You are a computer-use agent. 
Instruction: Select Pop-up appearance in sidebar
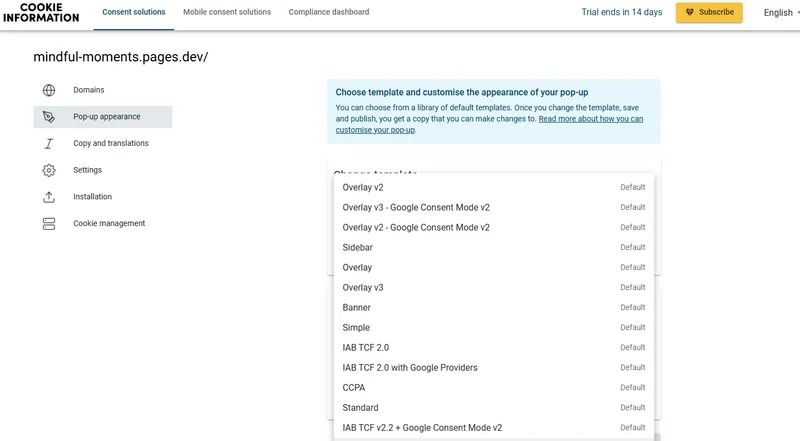[103, 117]
